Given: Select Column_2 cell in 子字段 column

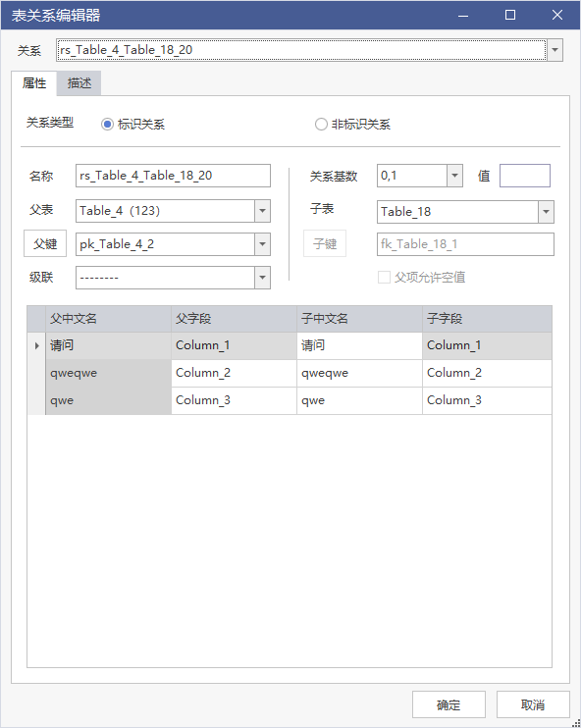Looking at the screenshot, I should point(487,373).
